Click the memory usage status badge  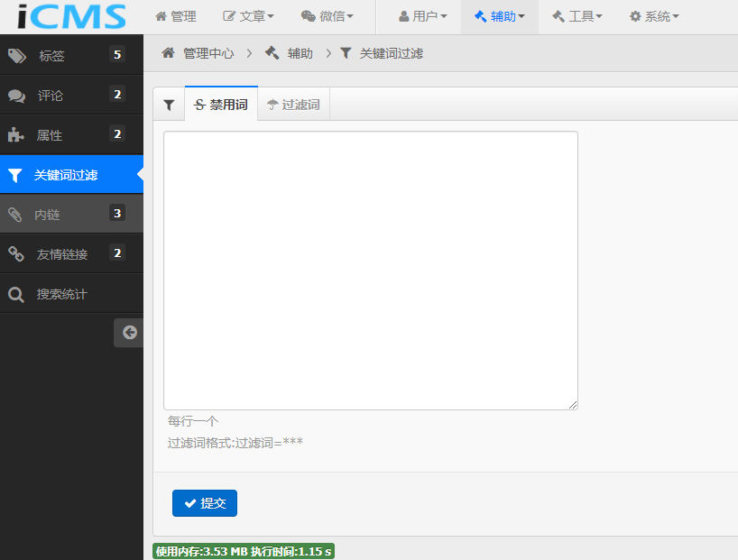coord(244,551)
